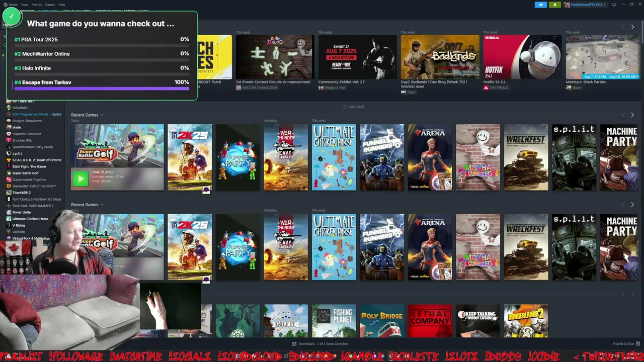Open the DayZ Badlands Dev Blog news image
The image size is (644, 362).
pyautogui.click(x=440, y=57)
